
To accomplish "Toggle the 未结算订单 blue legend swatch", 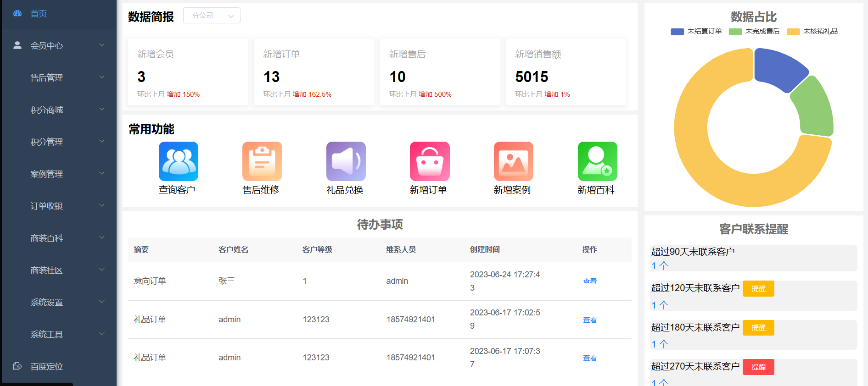I will click(x=677, y=32).
